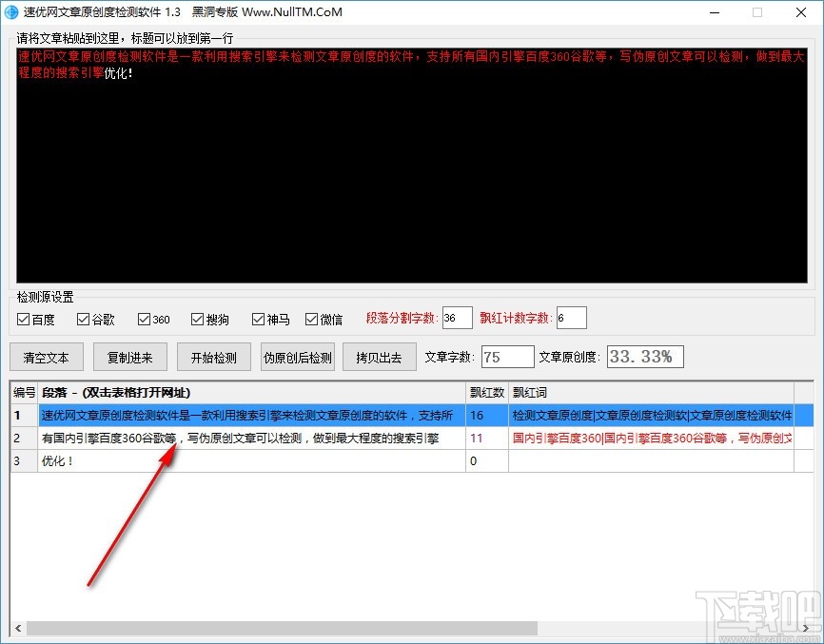Click the red 飘红词 cell starting 国内引擎百度360
This screenshot has height=644, width=824.
tap(651, 438)
